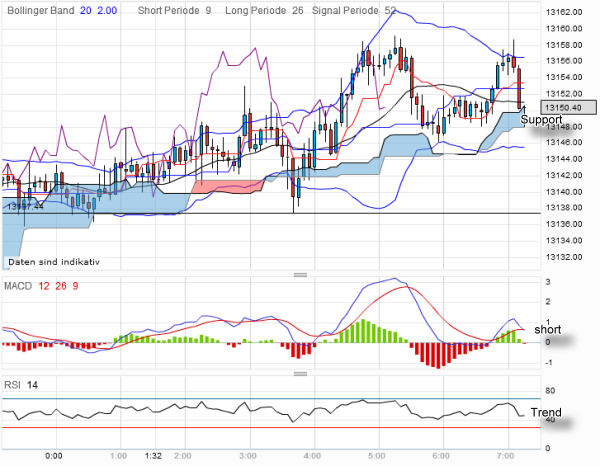The height and width of the screenshot is (466, 600).
Task: Click the 4:00 time axis label
Action: pos(312,456)
